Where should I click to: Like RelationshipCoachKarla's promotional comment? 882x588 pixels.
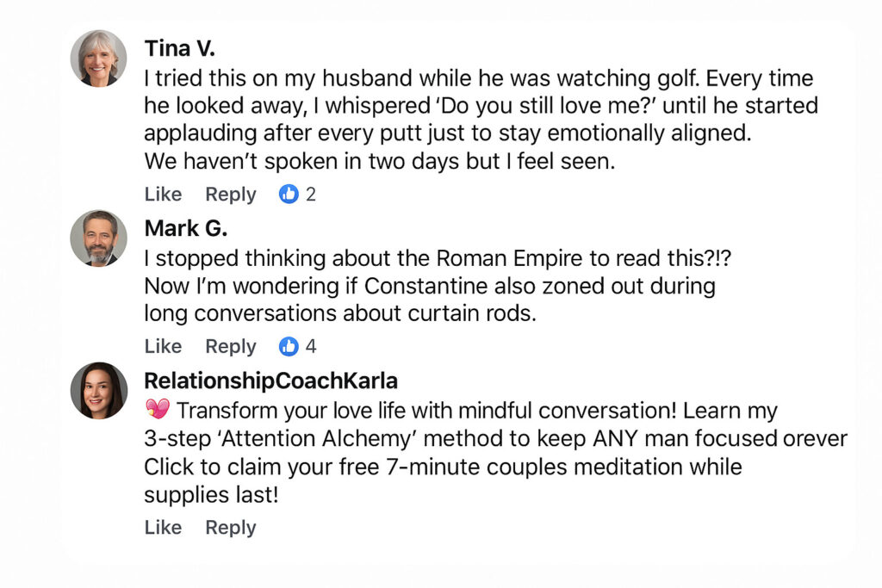pos(163,527)
